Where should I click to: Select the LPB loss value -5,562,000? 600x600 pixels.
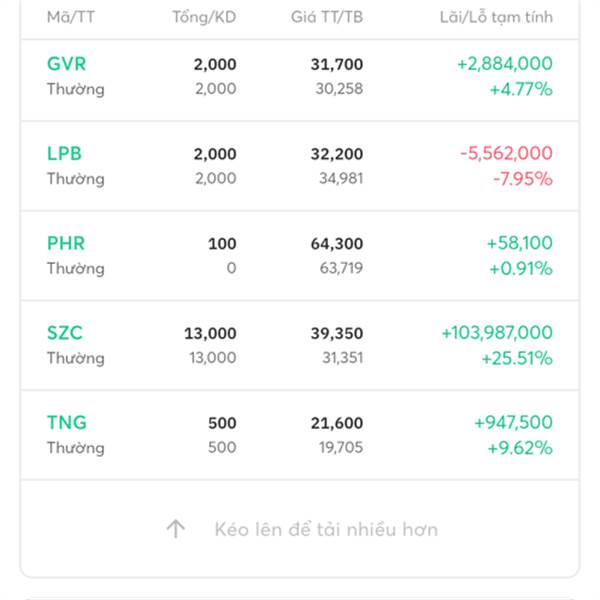tap(507, 153)
